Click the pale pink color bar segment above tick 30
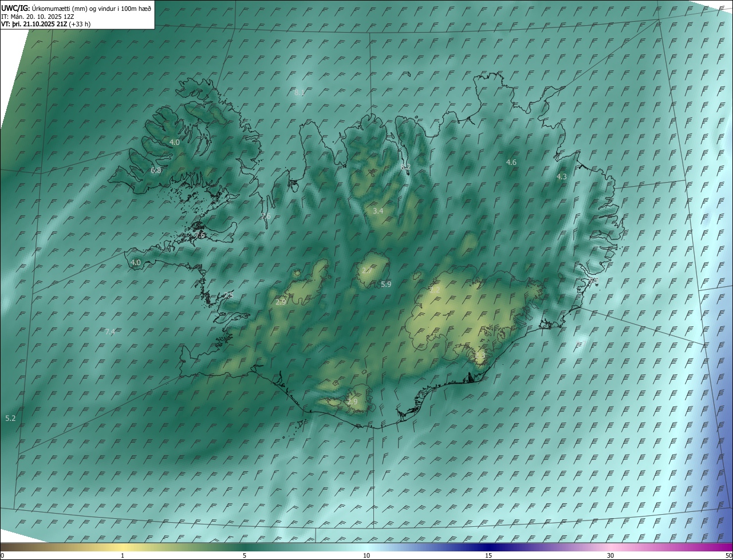The height and width of the screenshot is (560, 733). click(x=610, y=547)
